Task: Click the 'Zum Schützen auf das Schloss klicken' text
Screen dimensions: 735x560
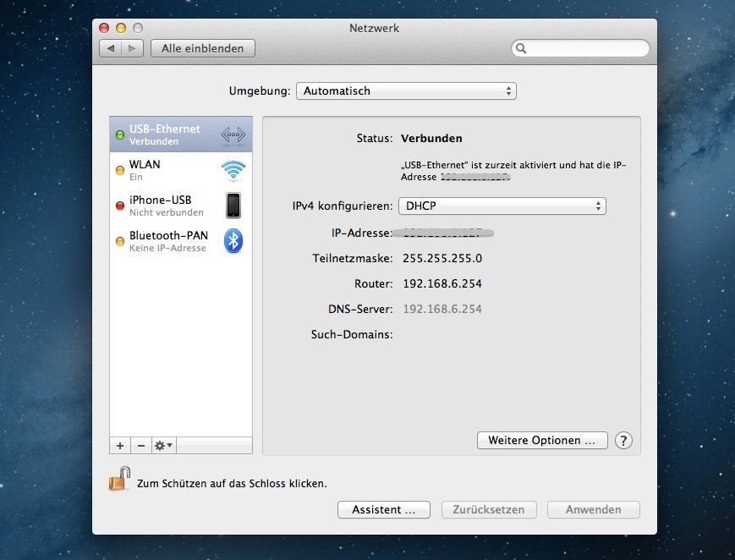Action: click(232, 484)
